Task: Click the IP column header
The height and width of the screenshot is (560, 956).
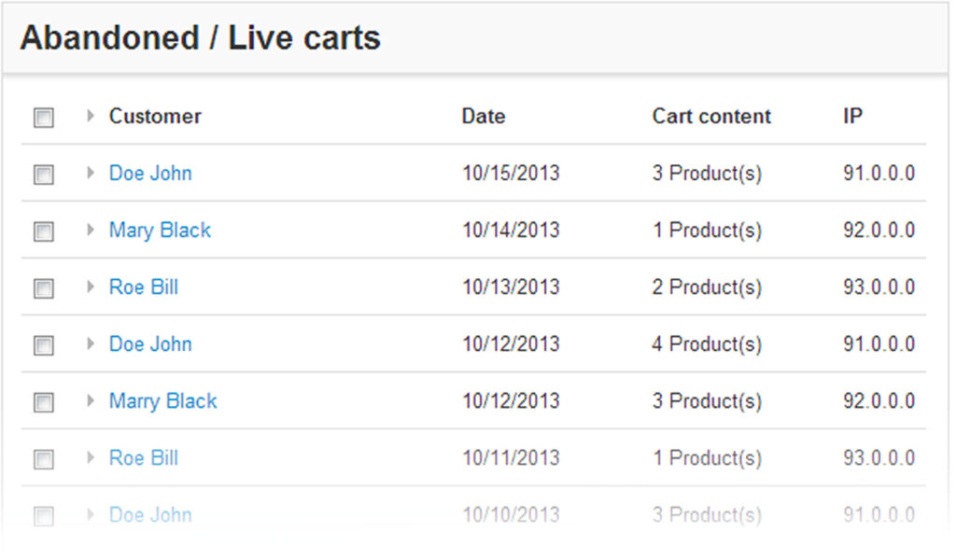Action: (852, 117)
